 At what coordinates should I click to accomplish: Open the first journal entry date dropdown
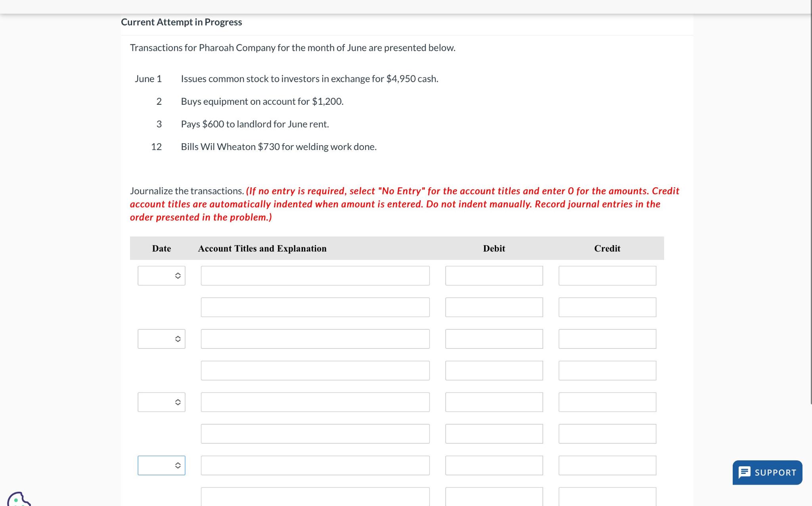click(161, 275)
